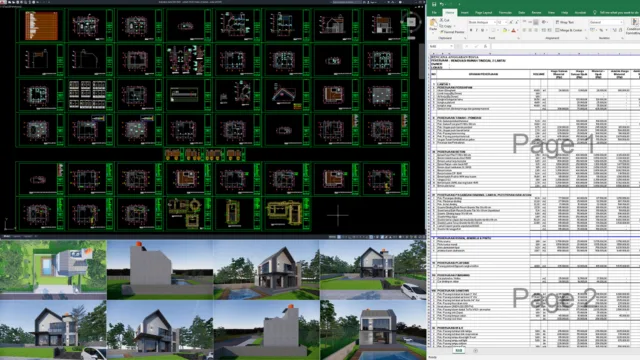640x360 pixels.
Task: Open the Undo history dropdown arrow
Action: [445, 4]
